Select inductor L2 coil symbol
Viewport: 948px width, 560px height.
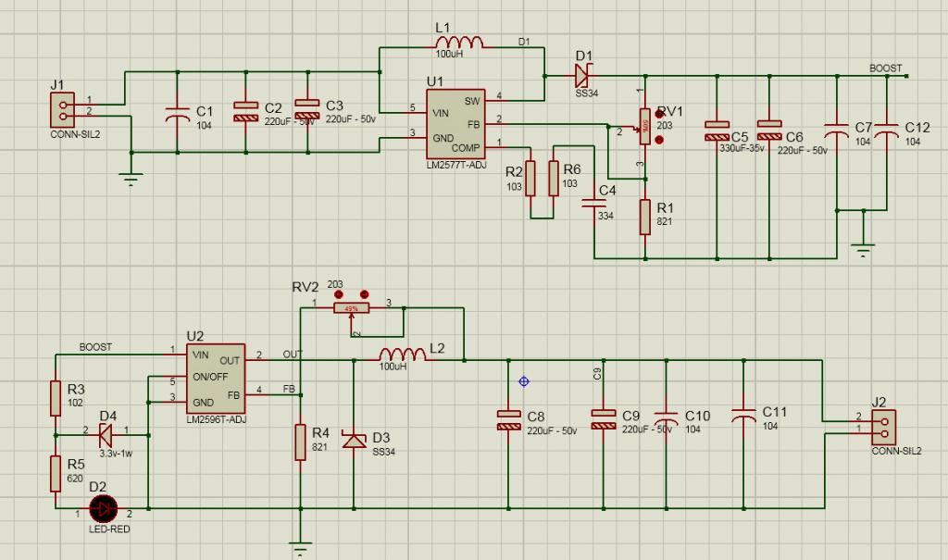(x=404, y=355)
